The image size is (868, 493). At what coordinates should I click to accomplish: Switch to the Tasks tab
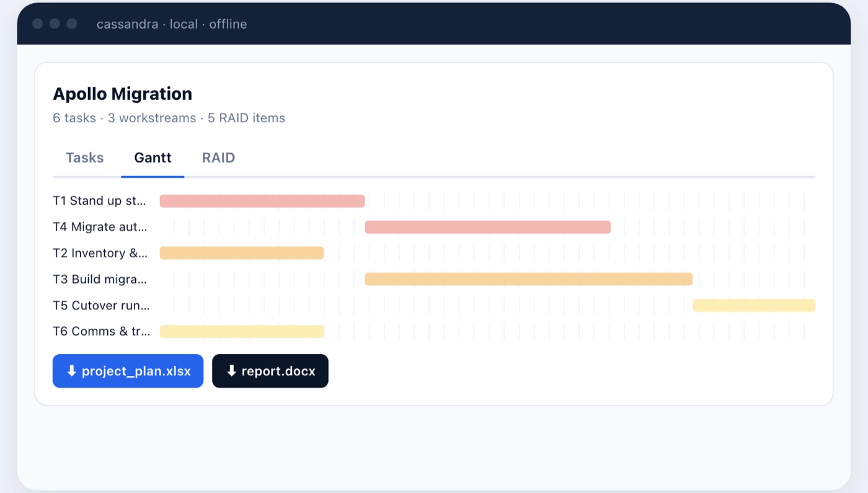coord(85,158)
